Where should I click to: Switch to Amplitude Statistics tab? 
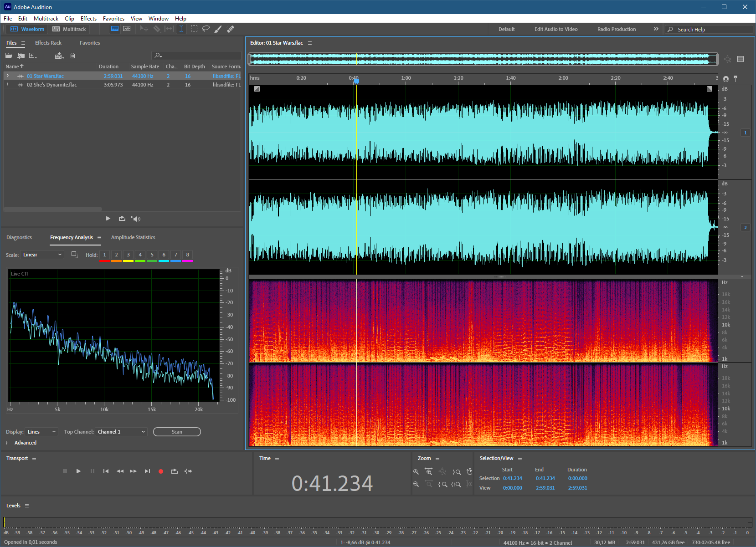[133, 237]
